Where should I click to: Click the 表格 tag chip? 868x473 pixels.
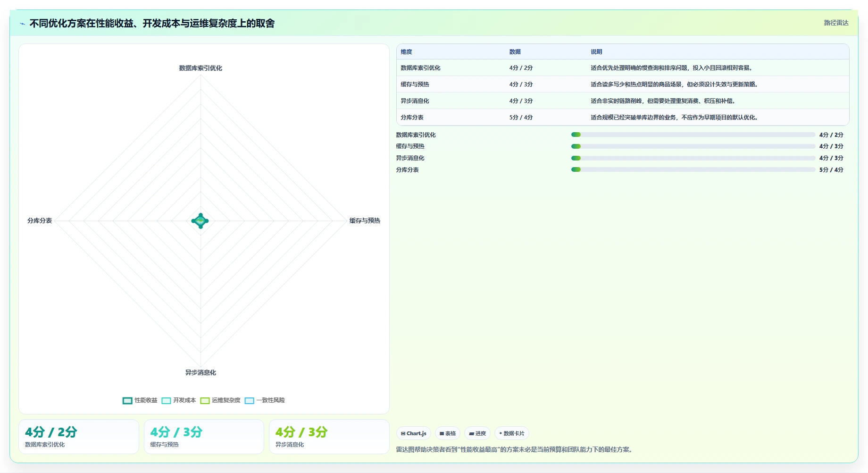pyautogui.click(x=448, y=433)
